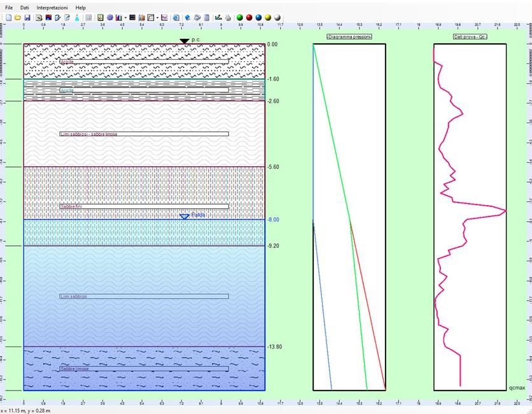Click the green ball toolbar icon
532x414 pixels.
(x=239, y=18)
